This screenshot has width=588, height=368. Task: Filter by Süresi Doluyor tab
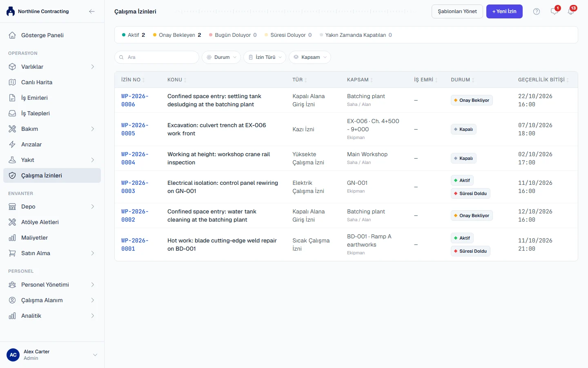[x=288, y=35]
